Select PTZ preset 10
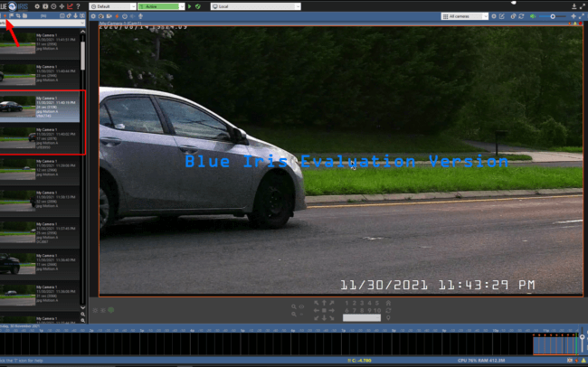 coord(377,310)
